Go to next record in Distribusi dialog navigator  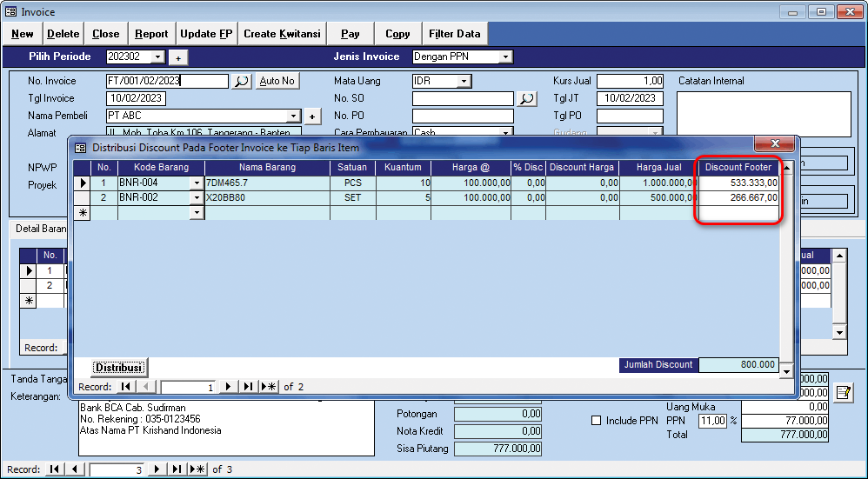click(229, 387)
